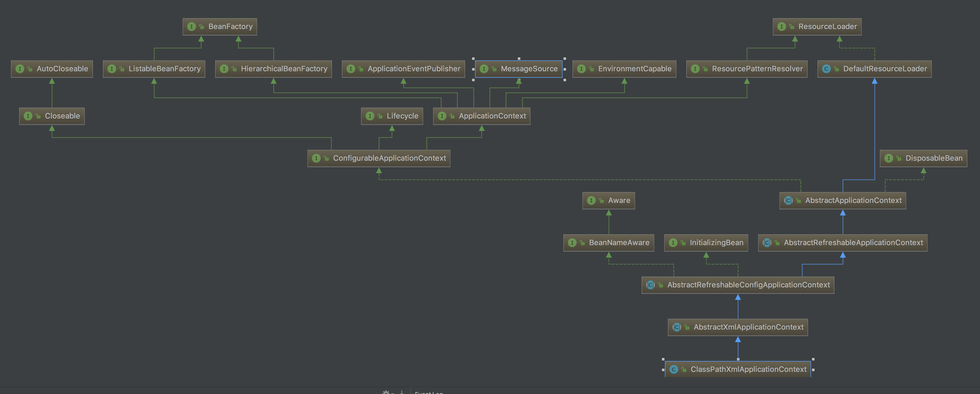Select the MessageSource diagram node

pyautogui.click(x=519, y=69)
